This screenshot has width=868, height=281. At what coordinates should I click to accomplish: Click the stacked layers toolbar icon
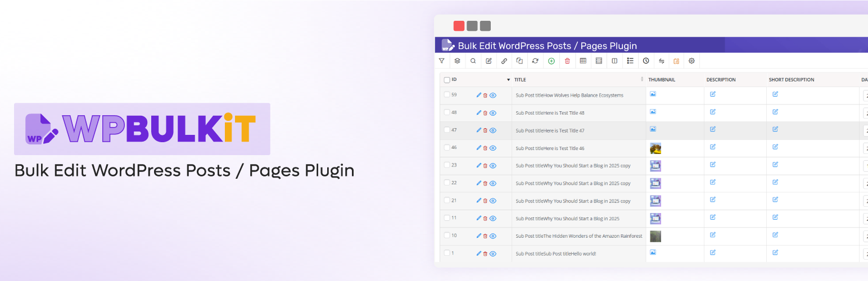[x=458, y=61]
